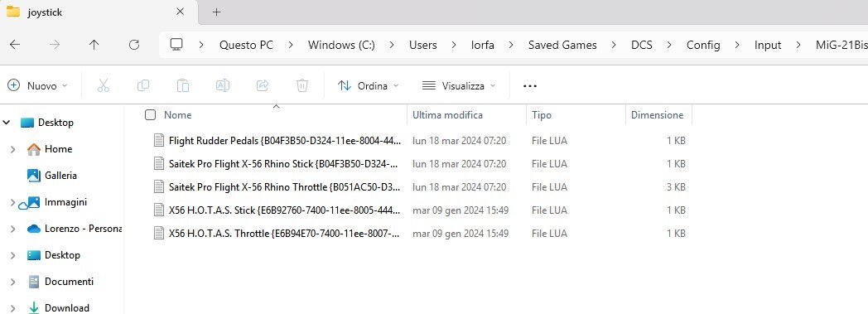Expand the Lorenzo - Personale tree node
Screen dimensions: 868x314
coord(12,229)
